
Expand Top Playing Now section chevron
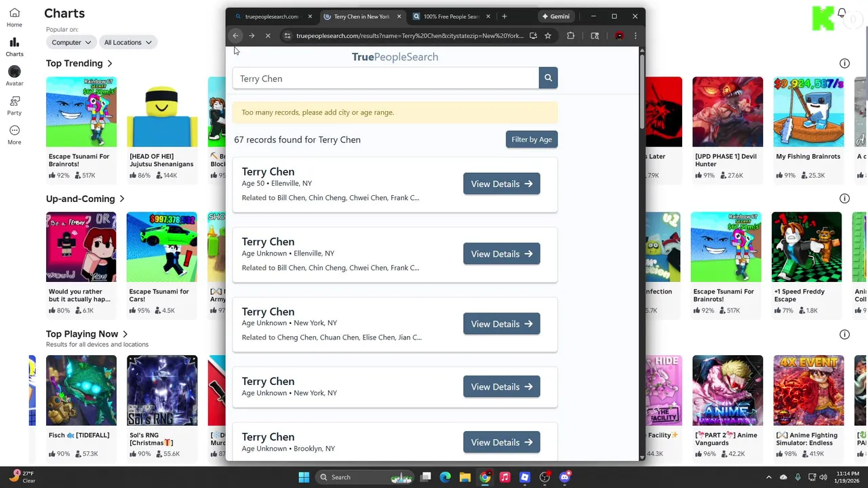pos(125,334)
